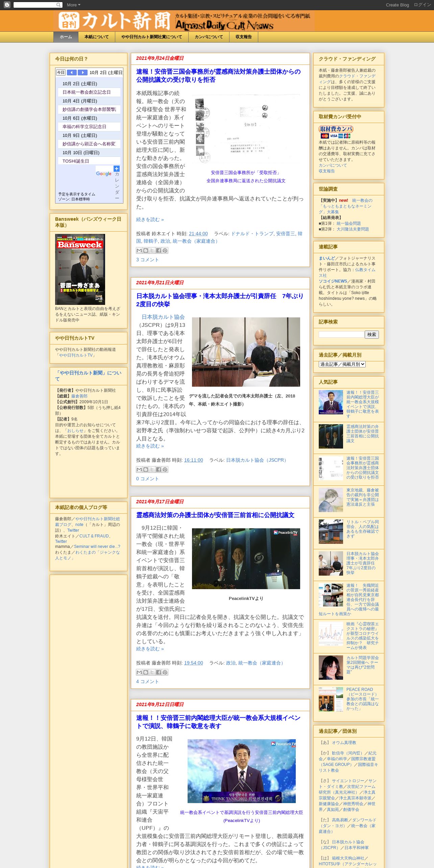The height and width of the screenshot is (868, 434).
Task: Go to previous calendar period arrow
Action: 72,72
